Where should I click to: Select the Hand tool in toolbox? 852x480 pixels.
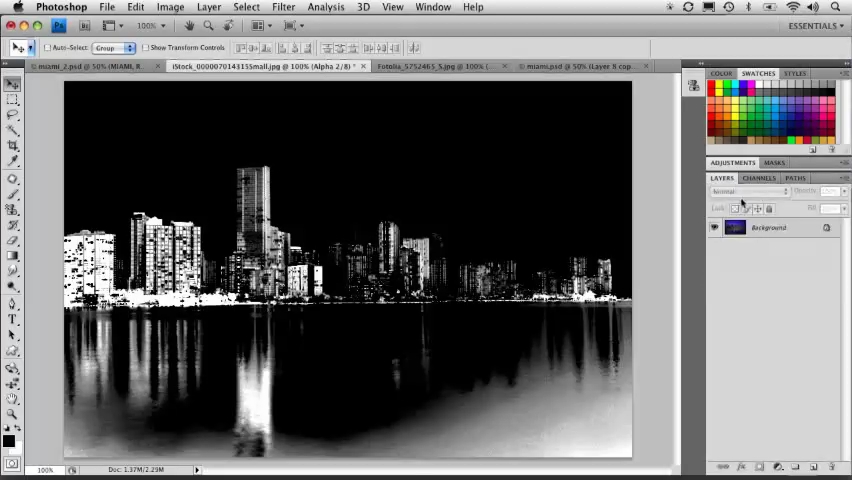click(x=12, y=399)
